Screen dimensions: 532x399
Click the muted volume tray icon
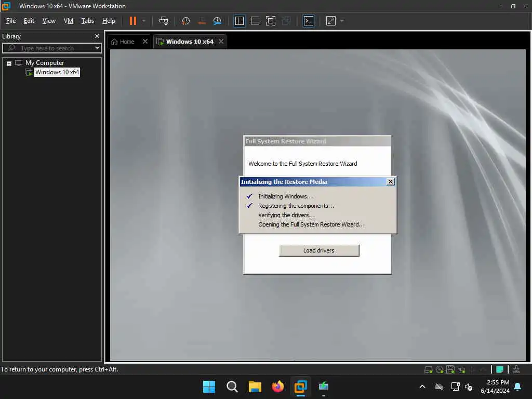[469, 387]
